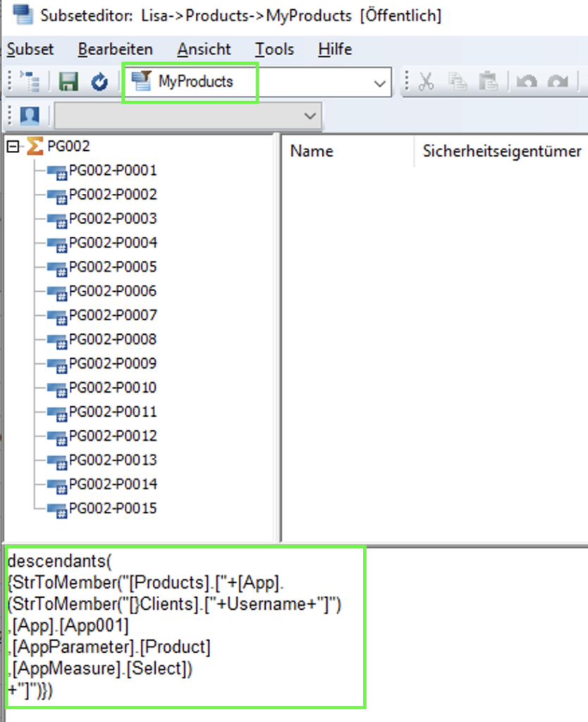Open the Tools menu
This screenshot has height=722, width=588.
point(274,49)
